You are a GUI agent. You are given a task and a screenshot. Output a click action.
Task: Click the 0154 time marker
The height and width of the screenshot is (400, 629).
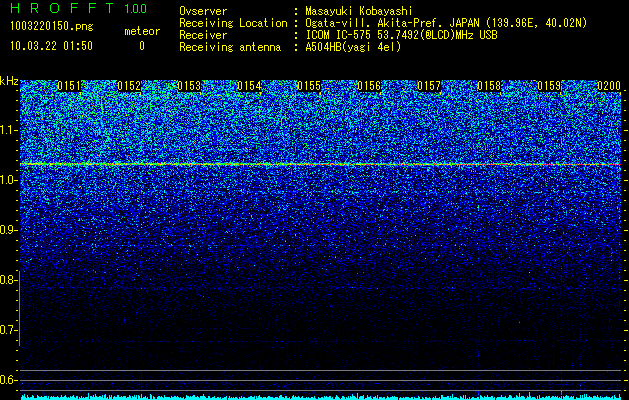(x=249, y=86)
